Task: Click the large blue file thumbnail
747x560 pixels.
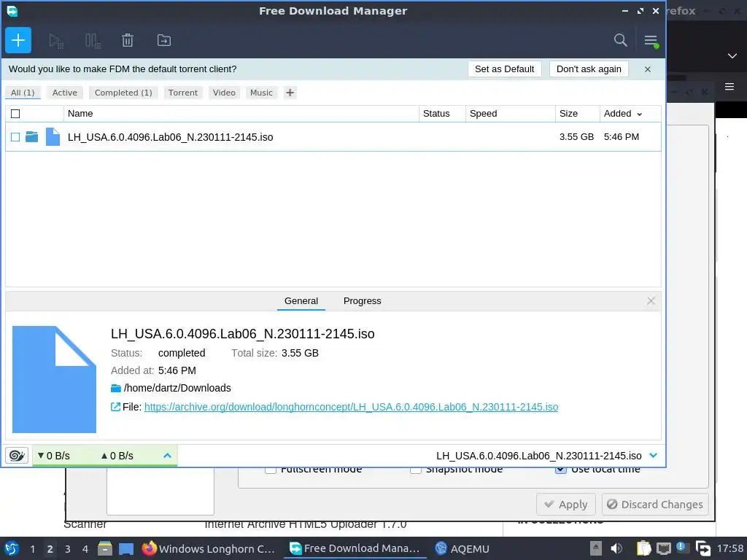Action: (x=54, y=379)
